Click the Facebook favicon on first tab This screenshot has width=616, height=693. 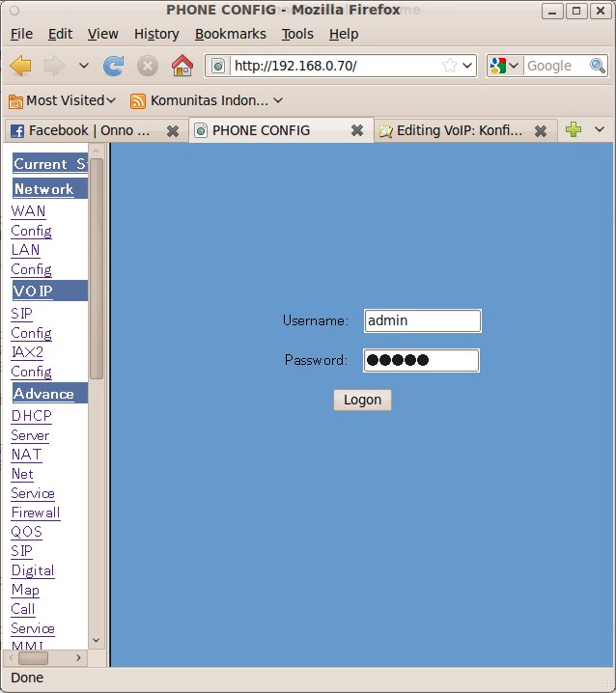coord(17,131)
